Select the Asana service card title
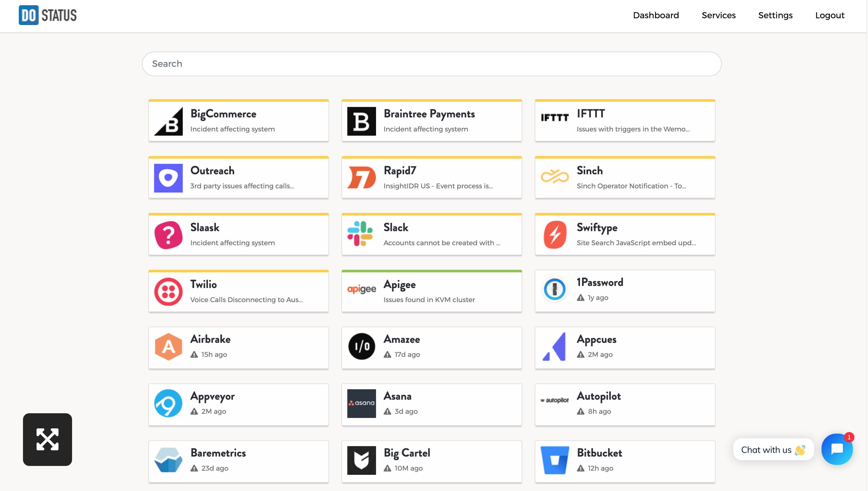This screenshot has width=868, height=491. (397, 396)
